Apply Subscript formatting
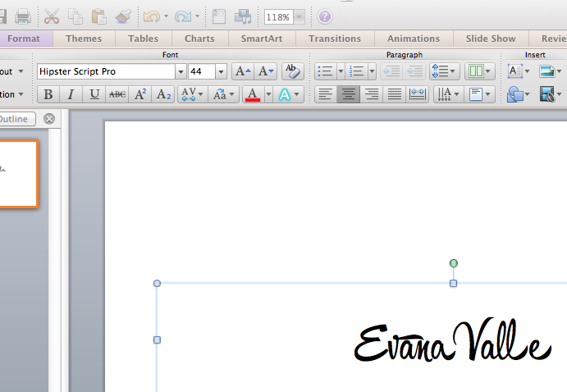Image resolution: width=567 pixels, height=392 pixels. (163, 94)
